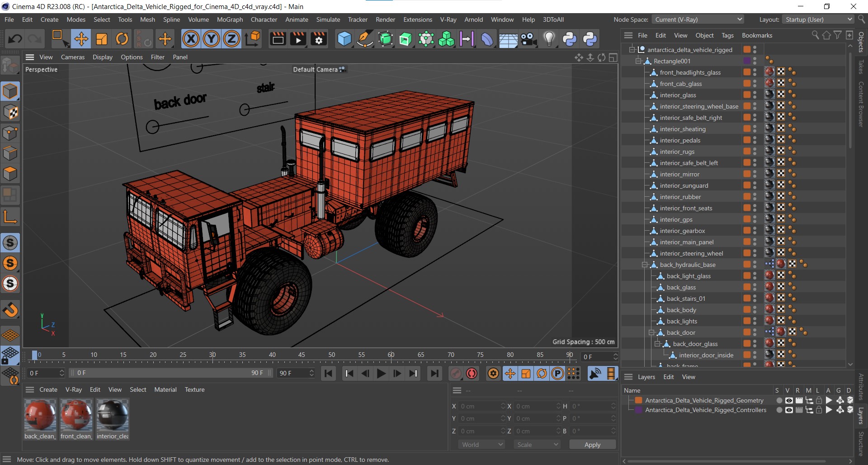Collapse back_hydraulic_base tree node
This screenshot has width=868, height=465.
(645, 265)
